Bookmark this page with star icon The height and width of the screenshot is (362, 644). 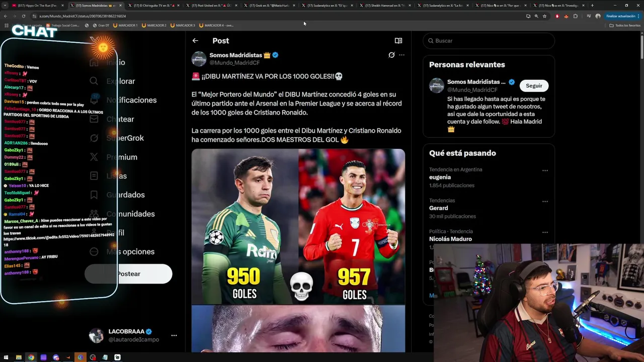point(544,16)
